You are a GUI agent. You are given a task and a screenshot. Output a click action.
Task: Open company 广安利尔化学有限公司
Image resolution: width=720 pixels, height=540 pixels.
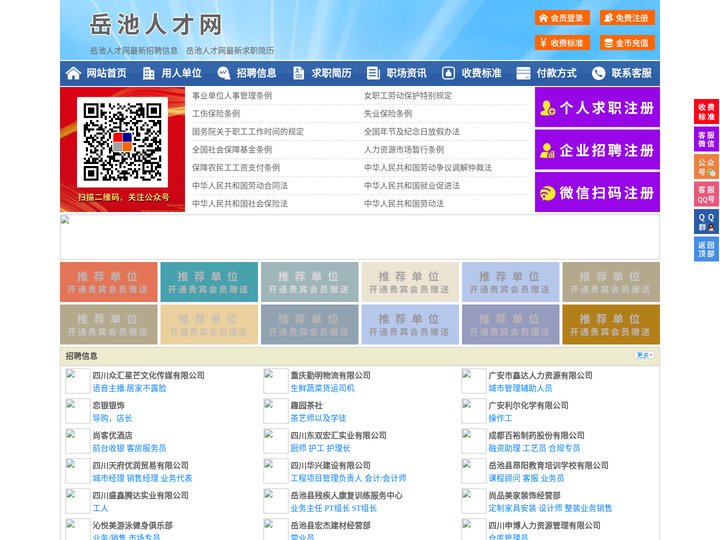coord(528,405)
